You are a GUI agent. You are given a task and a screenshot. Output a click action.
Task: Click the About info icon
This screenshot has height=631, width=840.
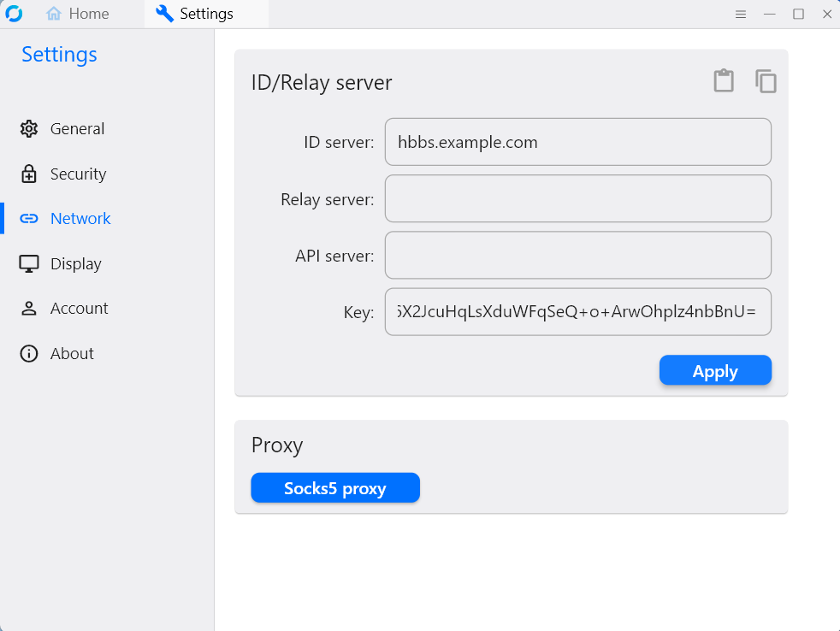29,354
